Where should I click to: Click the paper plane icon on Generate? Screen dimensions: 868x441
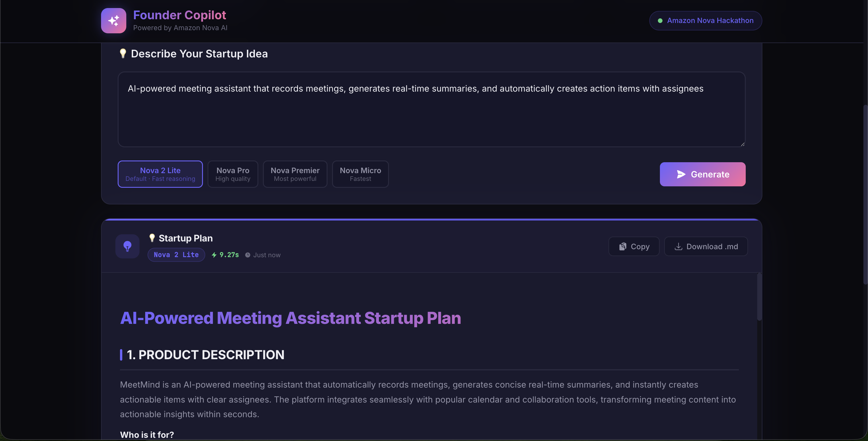coord(681,174)
